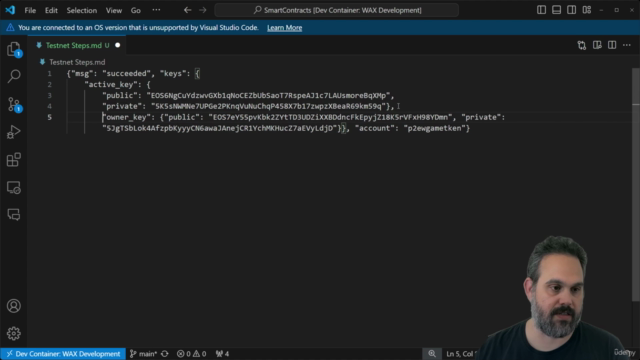Click the Ln 5, Col cursor position indicator

point(461,354)
